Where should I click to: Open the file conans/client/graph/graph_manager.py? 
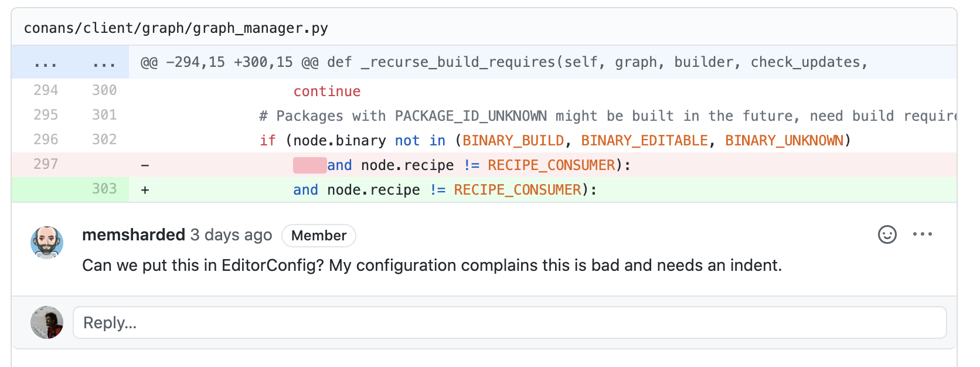(x=176, y=27)
